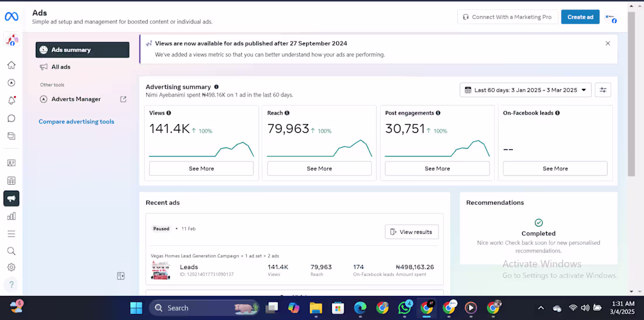
Task: Open the Inbox chat bubble icon
Action: click(x=11, y=118)
